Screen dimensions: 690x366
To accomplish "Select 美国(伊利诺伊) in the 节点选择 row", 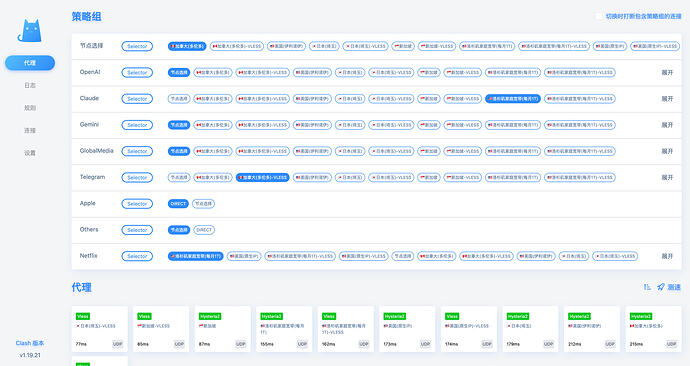I will point(286,46).
